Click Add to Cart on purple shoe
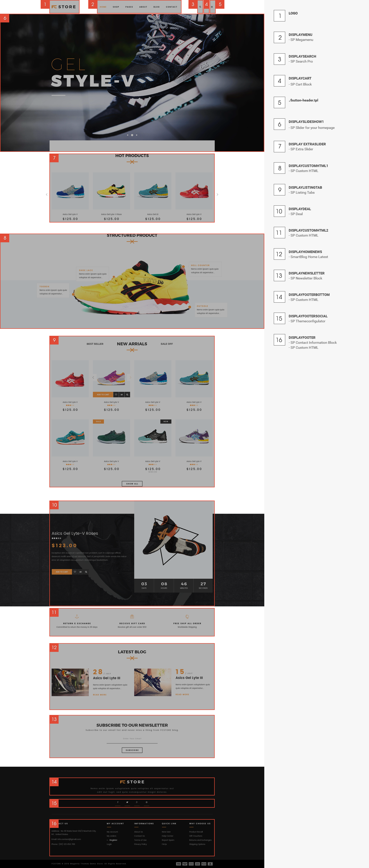Screen dimensions: 369x868 pos(103,395)
